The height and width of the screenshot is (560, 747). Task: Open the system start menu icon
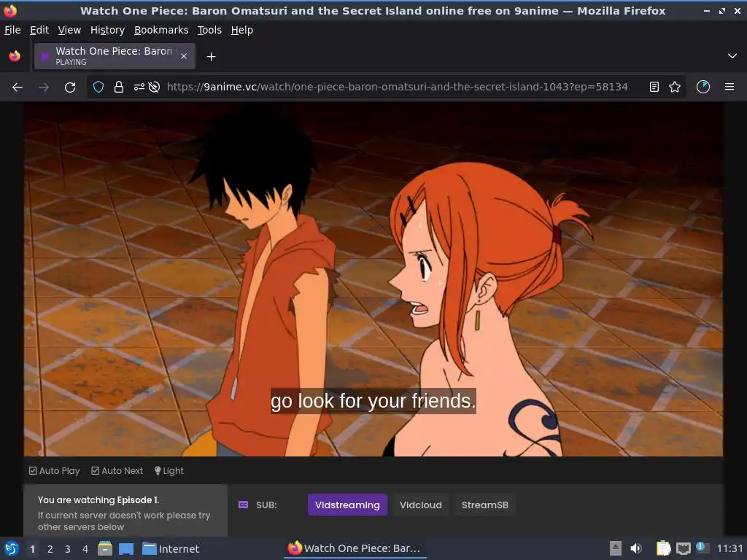[12, 548]
